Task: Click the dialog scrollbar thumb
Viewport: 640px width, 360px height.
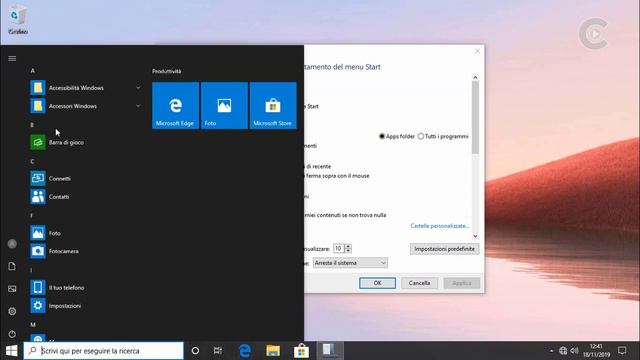Action: point(475,117)
